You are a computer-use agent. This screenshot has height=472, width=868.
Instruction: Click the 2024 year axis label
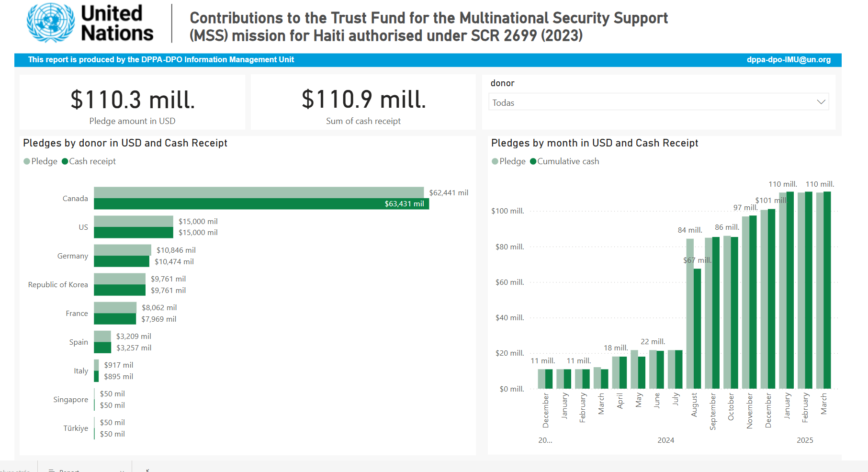pyautogui.click(x=665, y=440)
